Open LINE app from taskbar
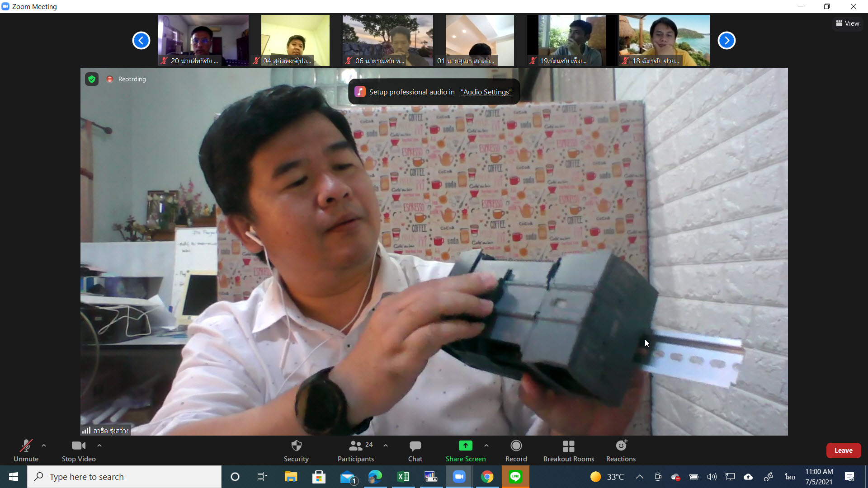The height and width of the screenshot is (488, 868). pos(515,477)
